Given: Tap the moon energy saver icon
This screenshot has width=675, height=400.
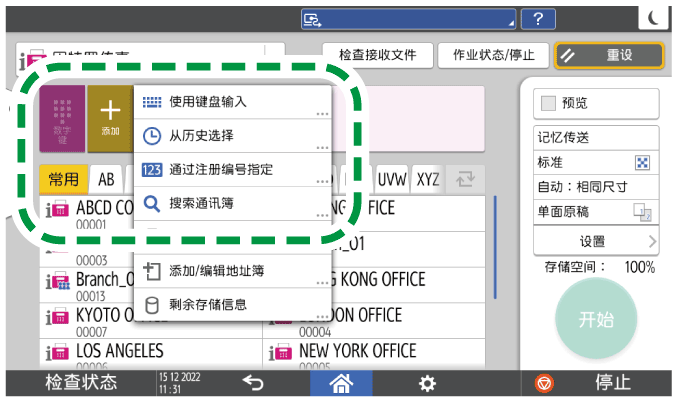Looking at the screenshot, I should tap(653, 17).
